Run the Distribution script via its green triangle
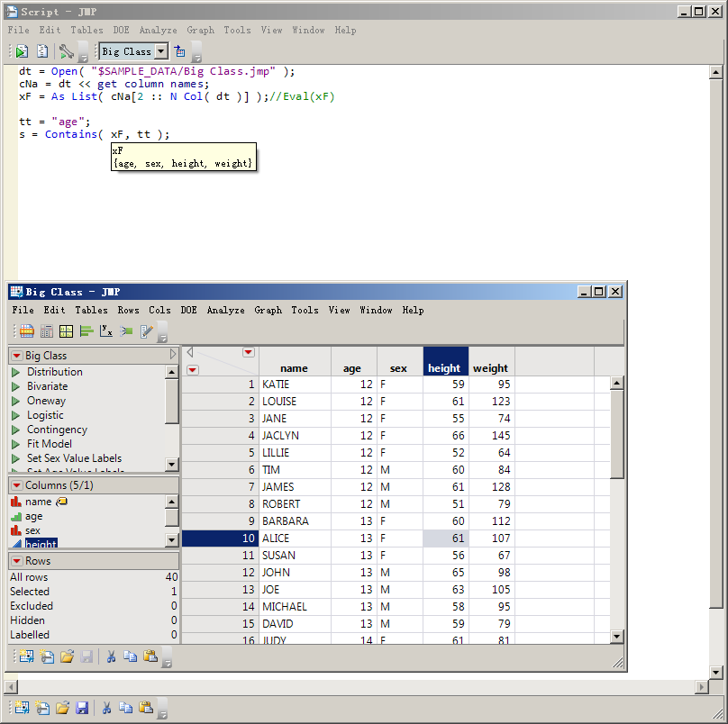The height and width of the screenshot is (724, 728). [x=15, y=372]
